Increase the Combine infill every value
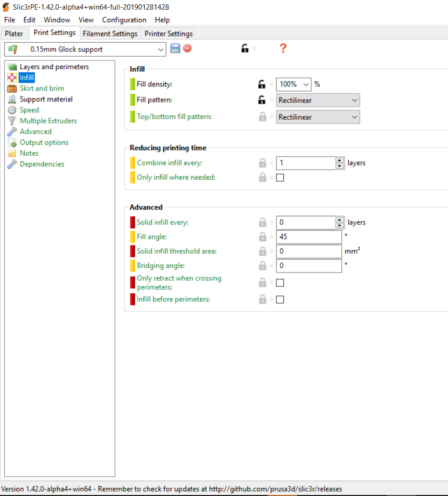Viewport: 448px width, 496px height. tap(339, 160)
